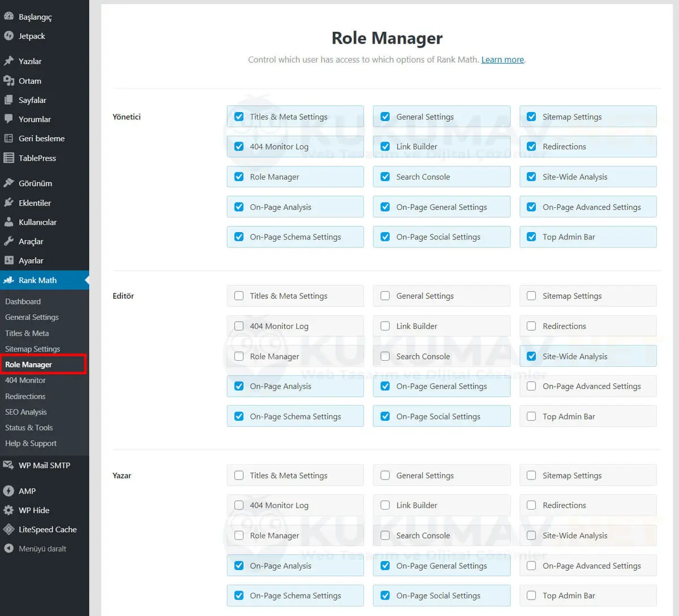
Task: Check Yazar Top Admin Bar checkbox
Action: pos(531,596)
